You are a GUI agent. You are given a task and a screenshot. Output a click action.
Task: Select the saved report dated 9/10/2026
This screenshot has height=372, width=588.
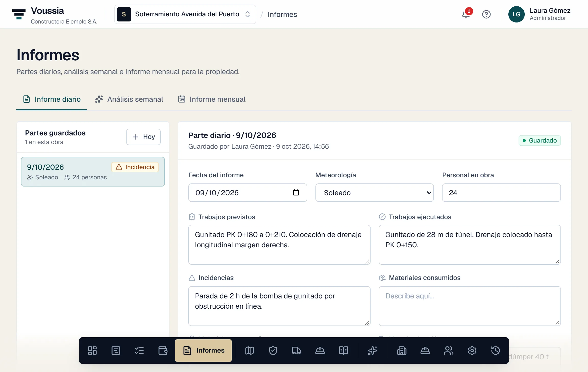click(x=93, y=172)
